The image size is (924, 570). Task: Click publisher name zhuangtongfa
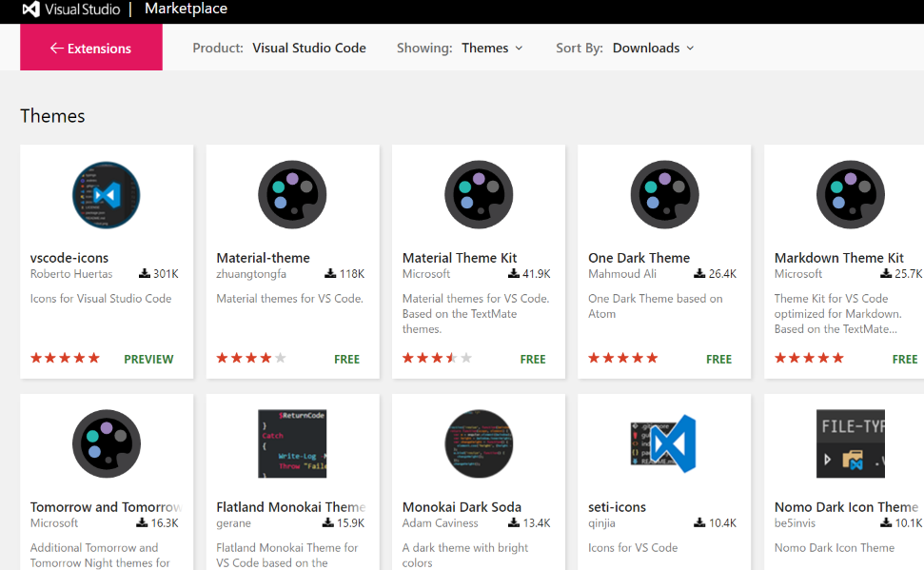[251, 273]
